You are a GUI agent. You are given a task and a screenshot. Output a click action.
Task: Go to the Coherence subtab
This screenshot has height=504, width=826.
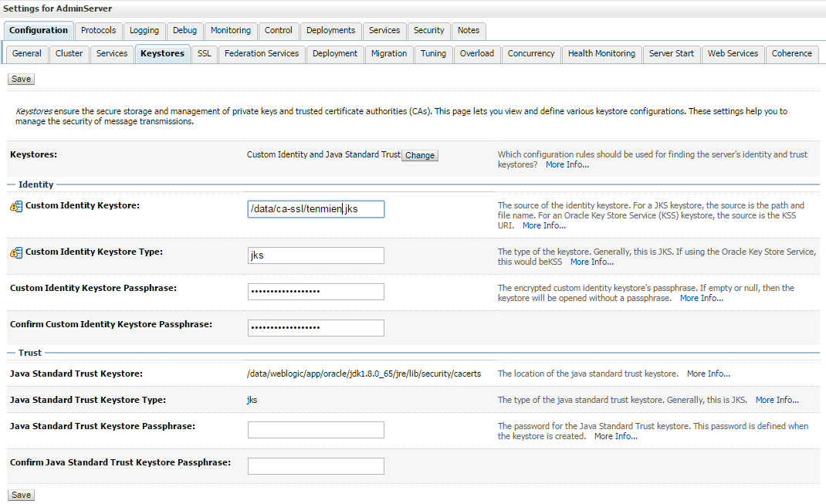(792, 54)
